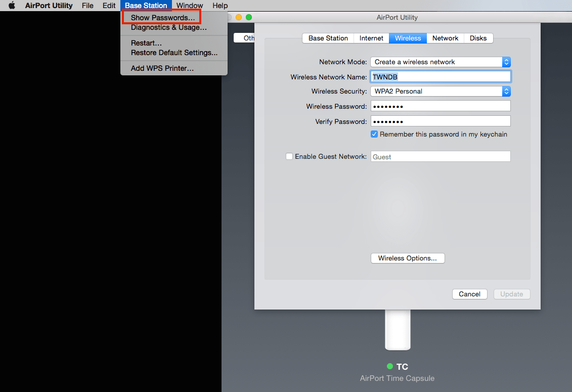Open the Apple menu
This screenshot has height=392, width=572.
pos(11,6)
